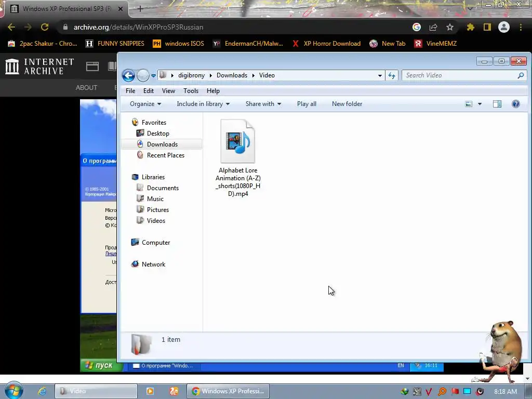
Task: Click Chrome's reload page button
Action: (45, 27)
